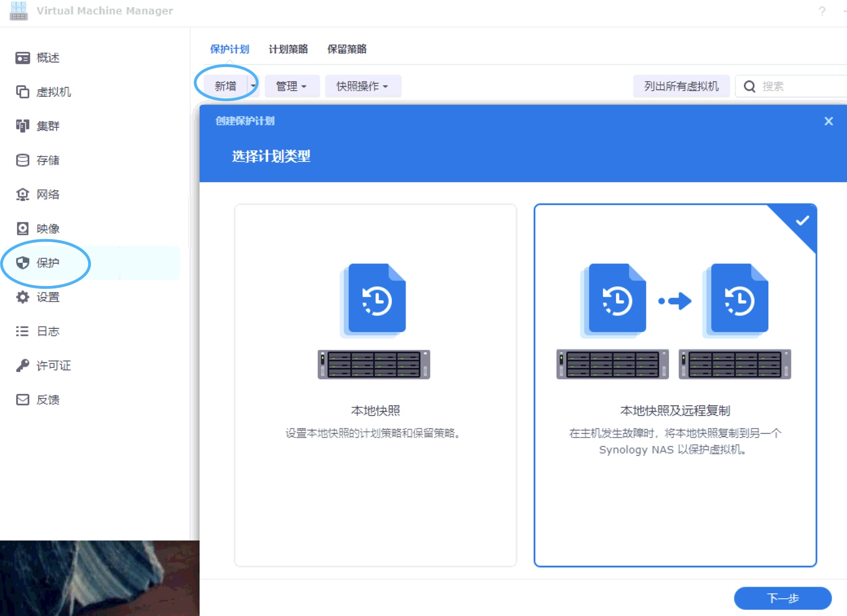847x616 pixels.
Task: Select the 映像 image icon
Action: 23,229
